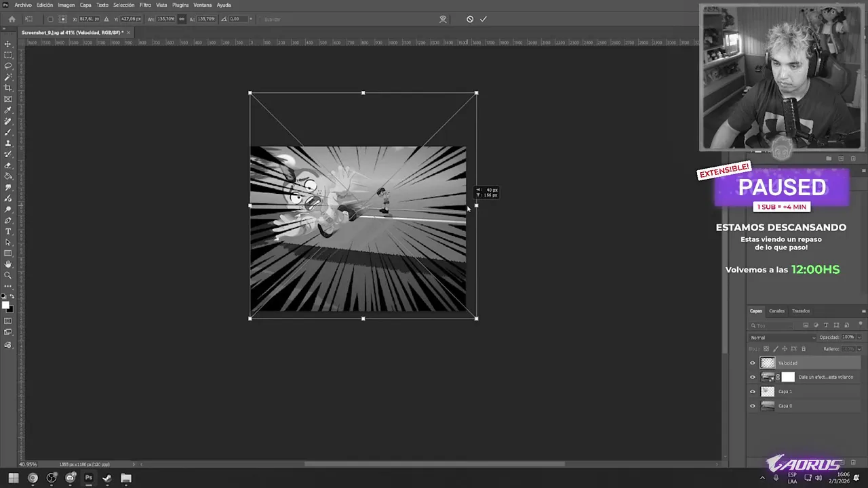
Task: Close the Screenshot_9.jpg document tab
Action: click(128, 33)
